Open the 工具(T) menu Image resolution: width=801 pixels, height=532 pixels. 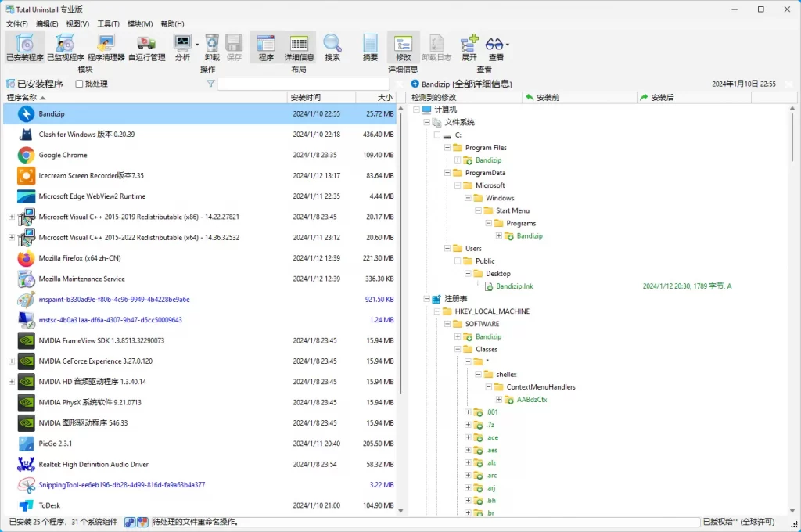coord(108,24)
